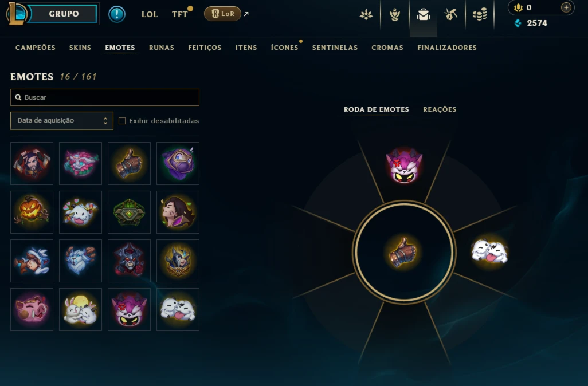Click the blue exclamation alert icon

pos(116,14)
